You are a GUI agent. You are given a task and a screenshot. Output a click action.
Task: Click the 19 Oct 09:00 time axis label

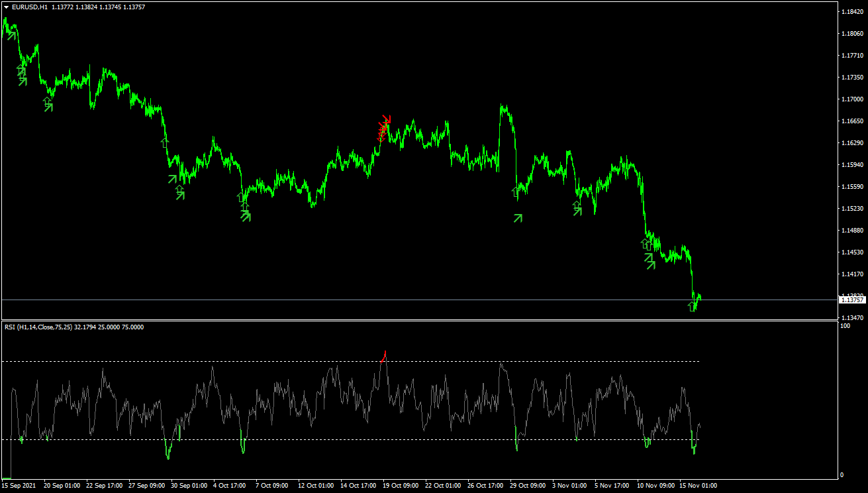click(x=399, y=486)
